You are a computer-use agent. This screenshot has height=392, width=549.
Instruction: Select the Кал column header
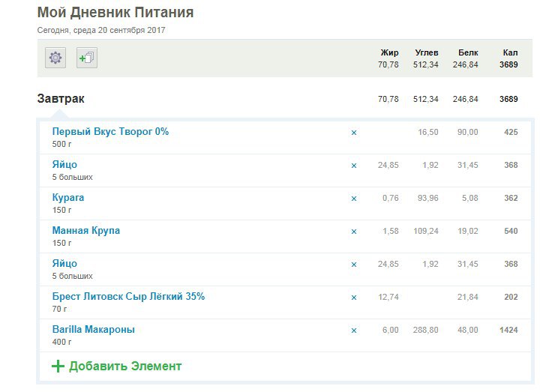point(510,52)
